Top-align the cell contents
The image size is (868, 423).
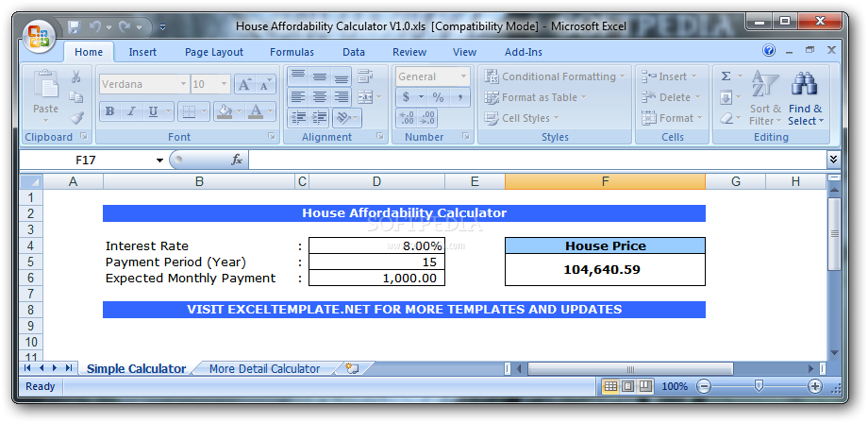click(298, 76)
